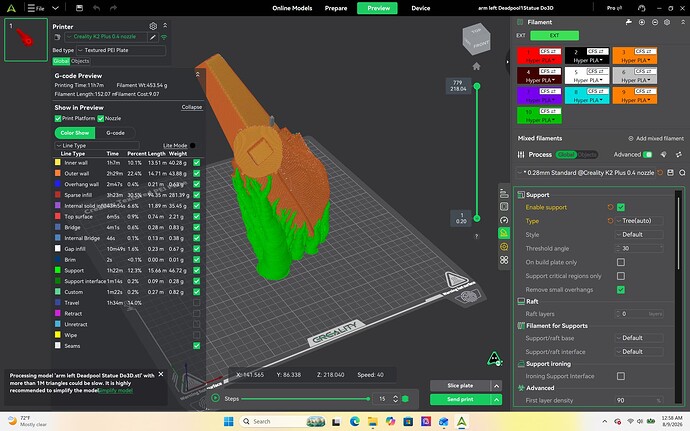
Task: Open Bed type Textured PEI Plate dropdown
Action: 121,50
